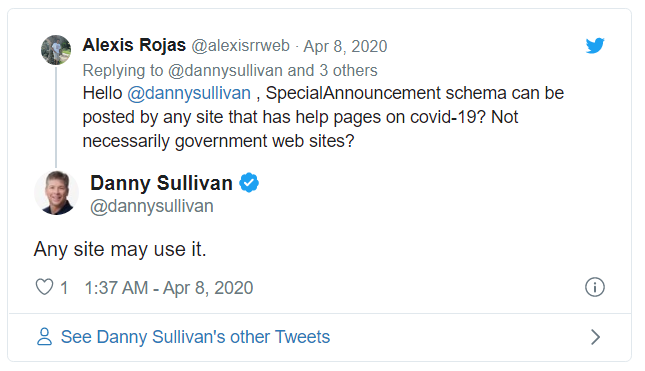
Task: Click the 'Any site may use it.' text
Action: pyautogui.click(x=120, y=249)
